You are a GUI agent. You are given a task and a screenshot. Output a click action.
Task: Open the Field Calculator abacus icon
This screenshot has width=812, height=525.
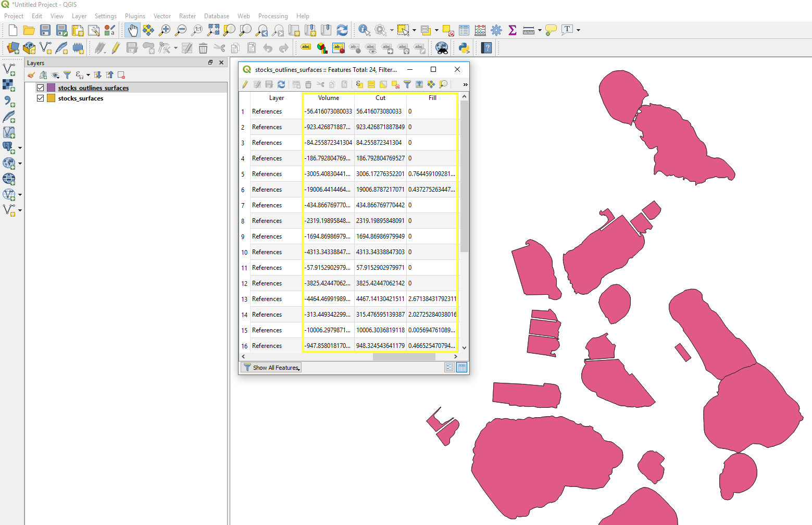pos(480,30)
